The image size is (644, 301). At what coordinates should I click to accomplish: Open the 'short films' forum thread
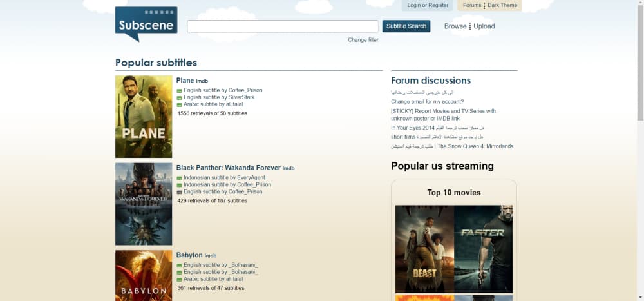click(437, 137)
